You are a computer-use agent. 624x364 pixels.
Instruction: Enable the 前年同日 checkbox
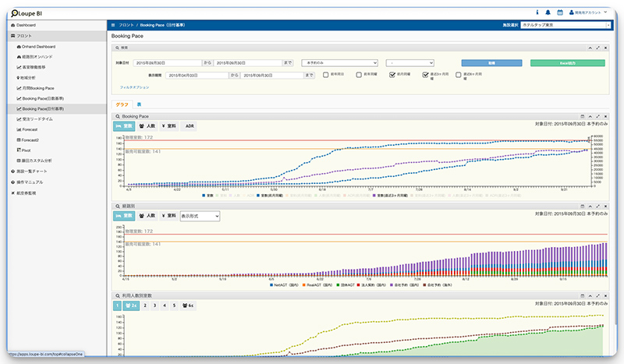(327, 75)
